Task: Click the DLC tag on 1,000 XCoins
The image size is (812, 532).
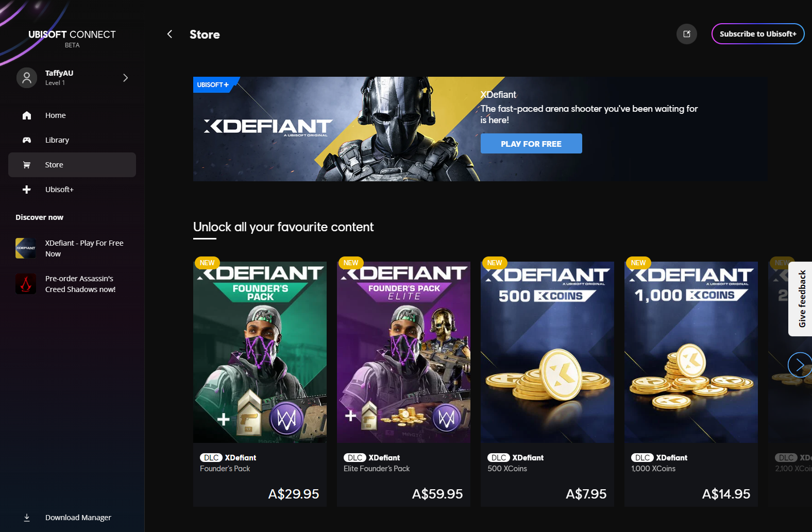Action: [x=642, y=457]
